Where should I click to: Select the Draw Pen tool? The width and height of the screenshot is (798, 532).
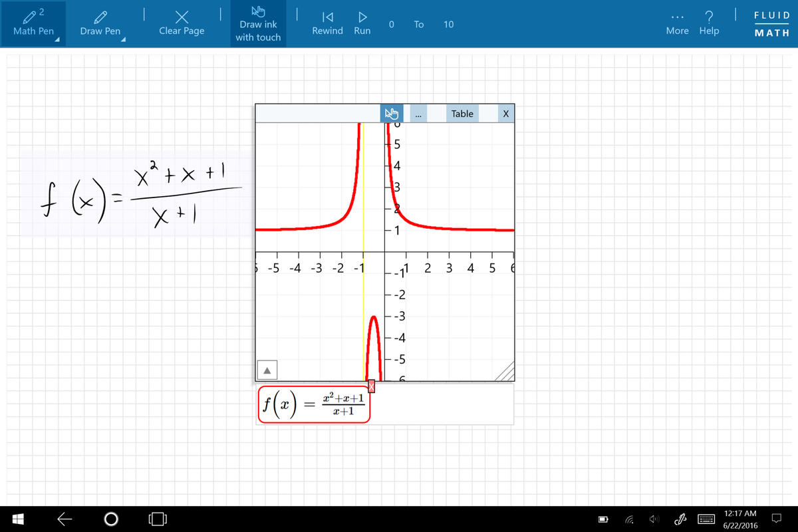(x=100, y=23)
